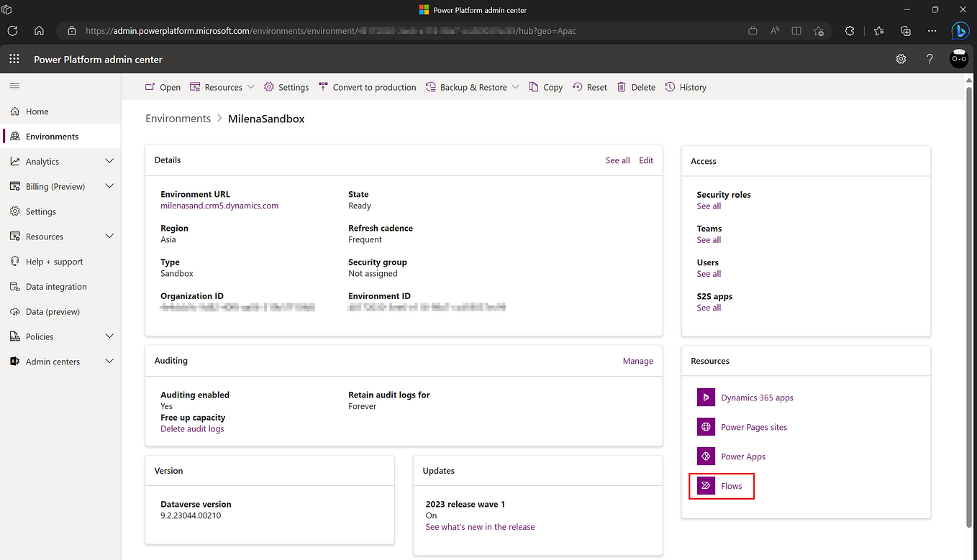Open environment History
The image size is (977, 560).
[686, 87]
